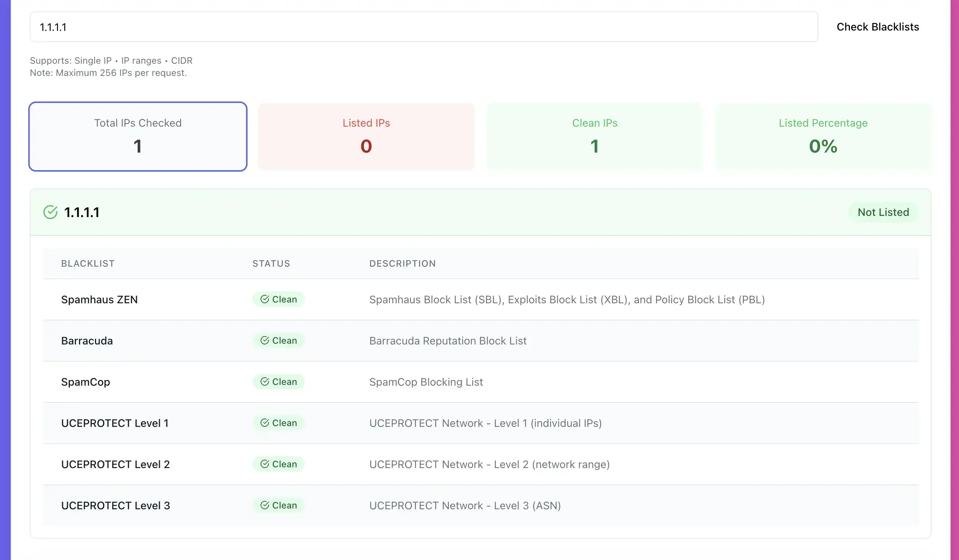
Task: Click the DESCRIPTION column header
Action: tap(402, 264)
